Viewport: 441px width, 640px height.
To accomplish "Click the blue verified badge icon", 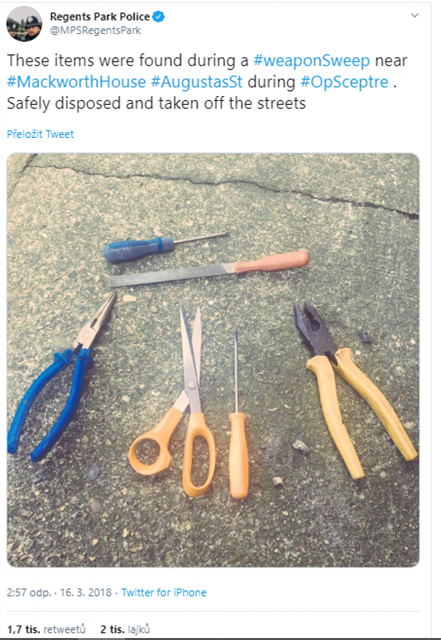I will pyautogui.click(x=158, y=17).
